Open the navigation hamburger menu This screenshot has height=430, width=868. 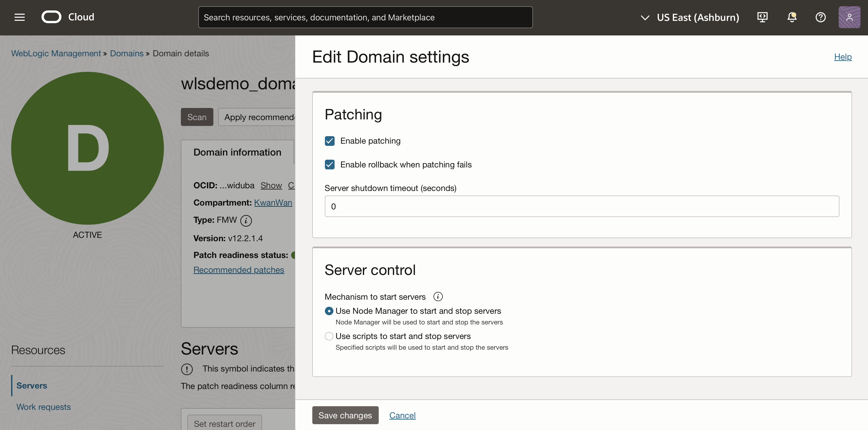[20, 17]
